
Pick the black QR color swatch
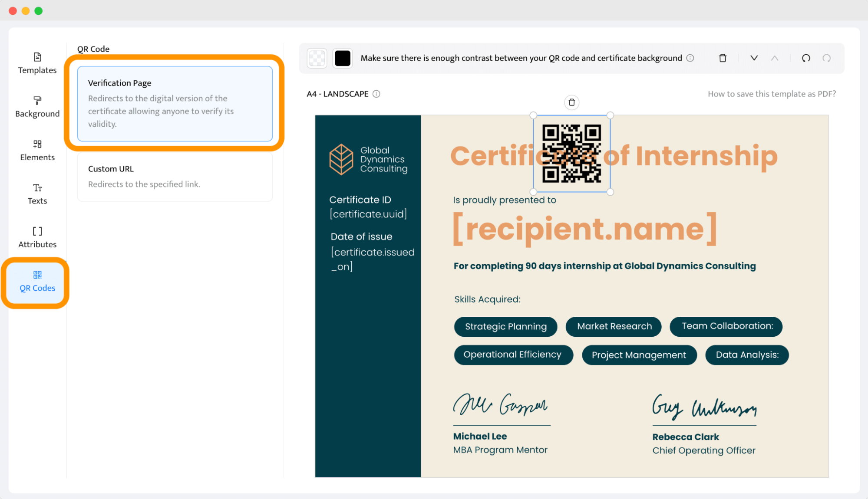[343, 58]
